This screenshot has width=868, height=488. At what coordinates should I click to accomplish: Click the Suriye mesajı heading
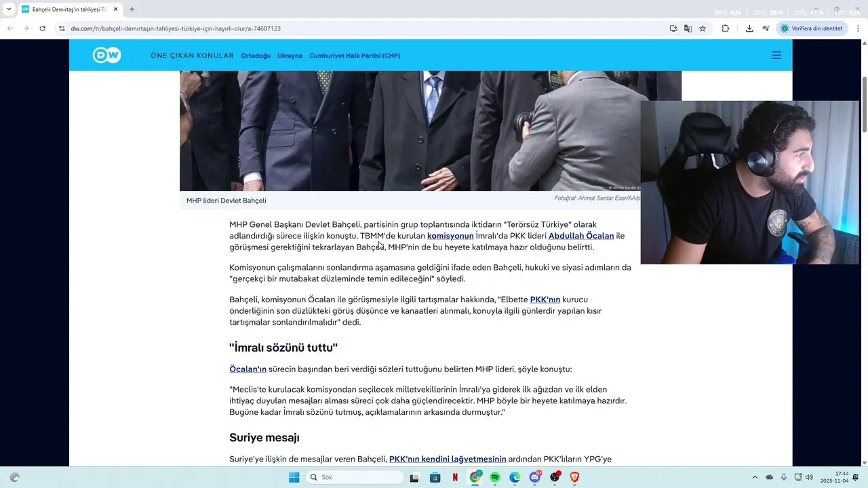264,438
